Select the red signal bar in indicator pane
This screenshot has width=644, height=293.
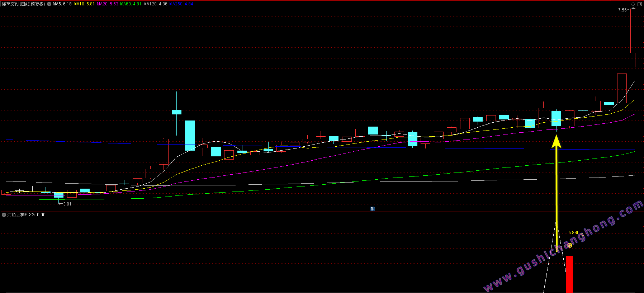click(x=569, y=274)
